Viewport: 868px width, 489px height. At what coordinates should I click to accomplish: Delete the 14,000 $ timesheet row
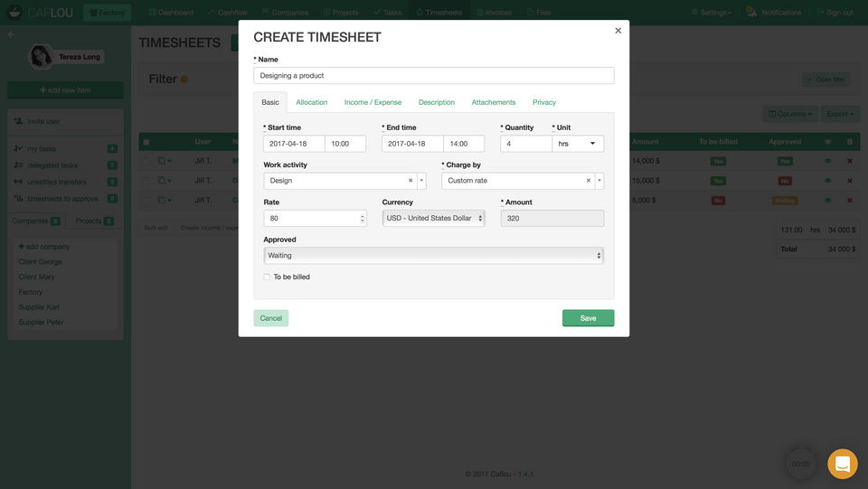(850, 161)
